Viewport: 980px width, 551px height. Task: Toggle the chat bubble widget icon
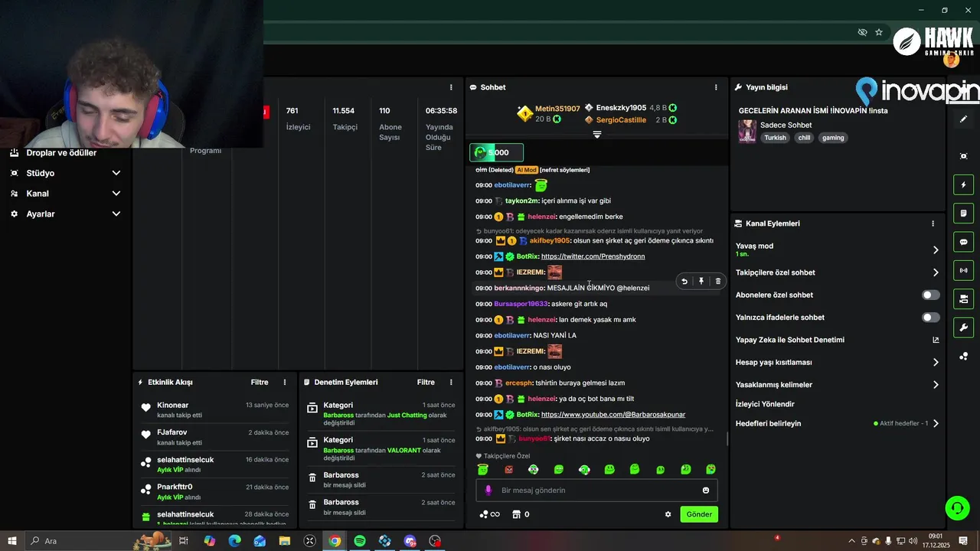pos(963,242)
